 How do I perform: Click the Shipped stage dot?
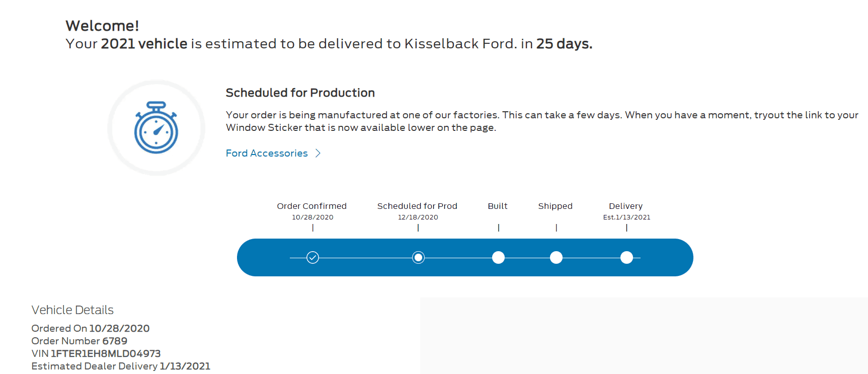tap(556, 258)
